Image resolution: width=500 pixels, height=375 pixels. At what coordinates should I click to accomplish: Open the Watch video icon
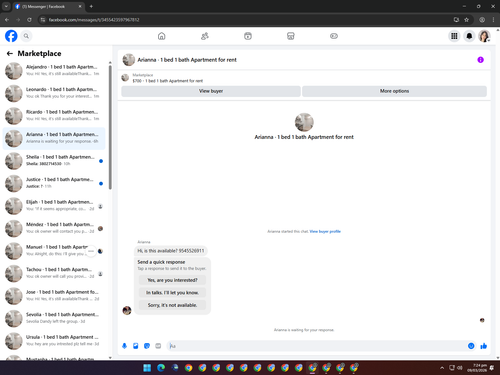248,36
